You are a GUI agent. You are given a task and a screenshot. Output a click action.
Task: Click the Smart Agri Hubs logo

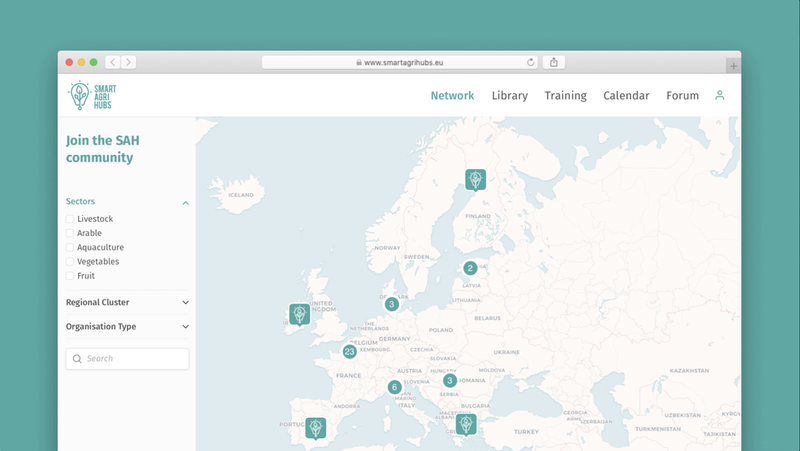tap(92, 95)
